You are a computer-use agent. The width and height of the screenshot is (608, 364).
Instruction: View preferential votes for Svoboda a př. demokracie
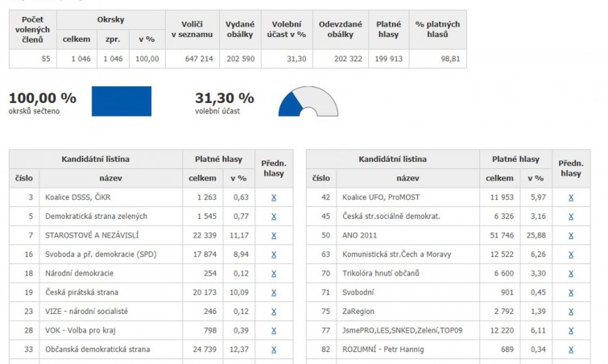click(274, 254)
